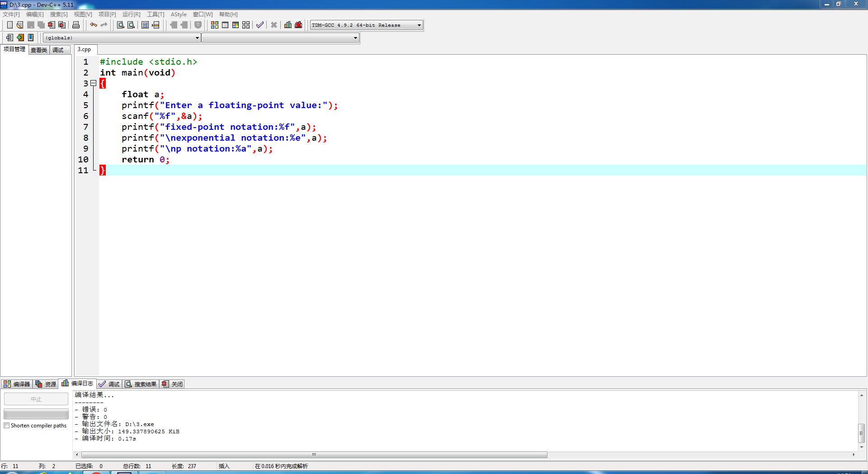
Task: Click the compile log vertical scrollbar thumb
Action: [x=862, y=433]
